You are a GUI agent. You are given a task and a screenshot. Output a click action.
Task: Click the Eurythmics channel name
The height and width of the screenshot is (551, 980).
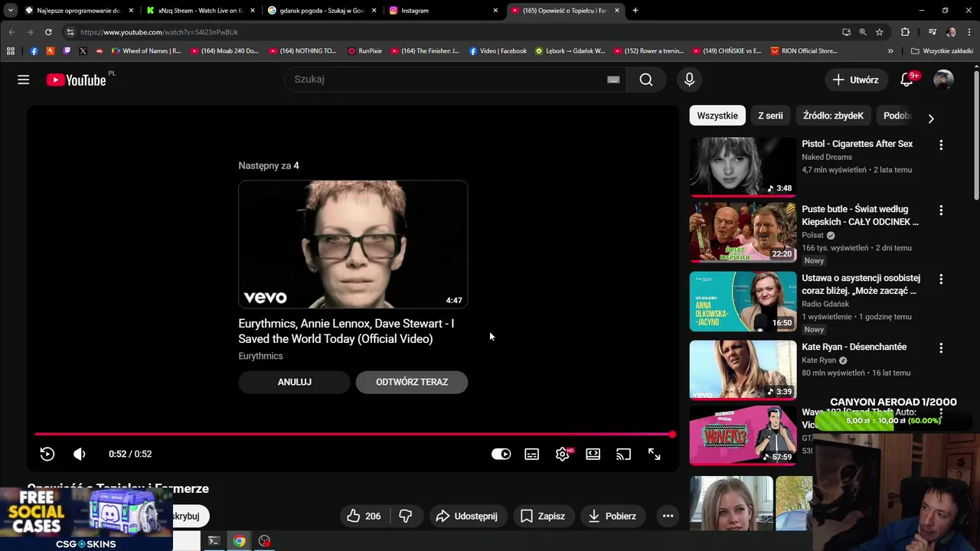[x=260, y=356]
